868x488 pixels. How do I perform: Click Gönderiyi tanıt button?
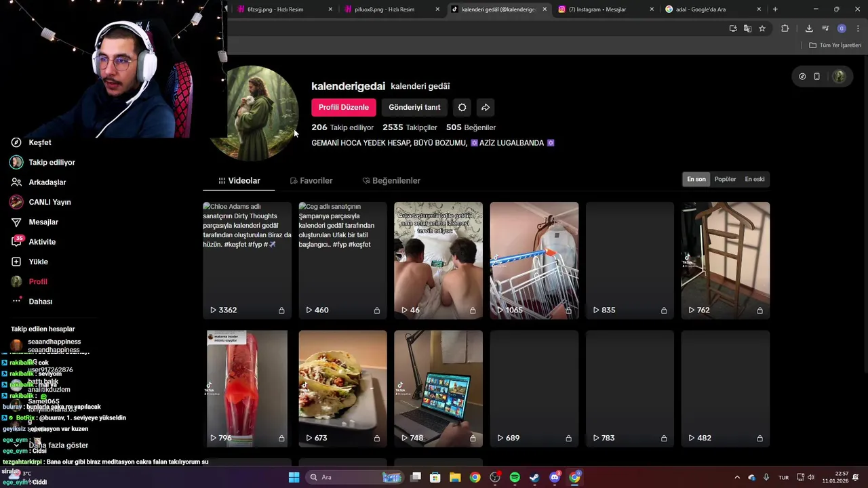(x=414, y=107)
